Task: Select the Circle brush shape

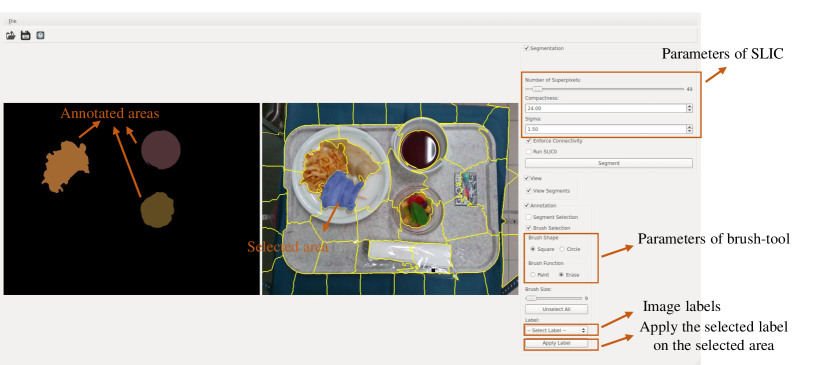Action: pyautogui.click(x=562, y=249)
